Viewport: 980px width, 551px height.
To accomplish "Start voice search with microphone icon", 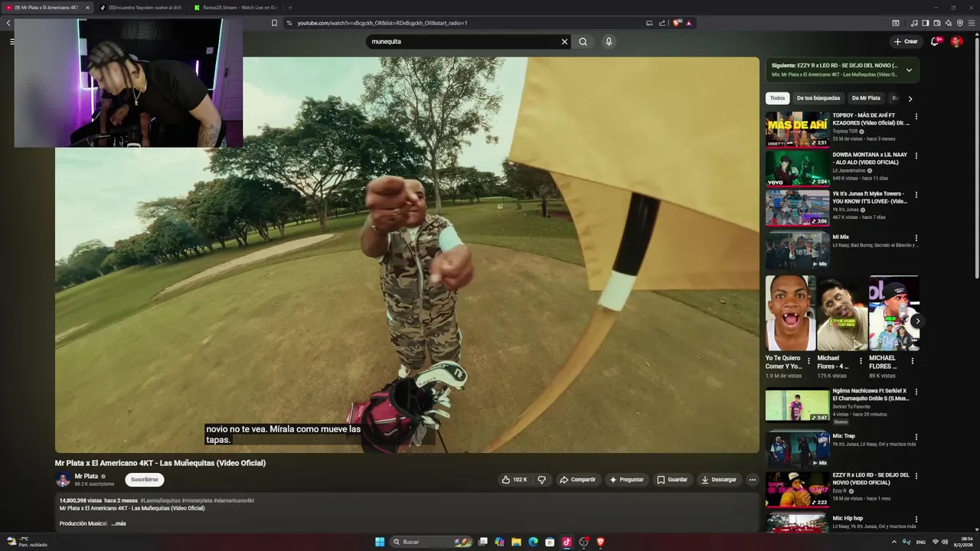I will 609,41.
